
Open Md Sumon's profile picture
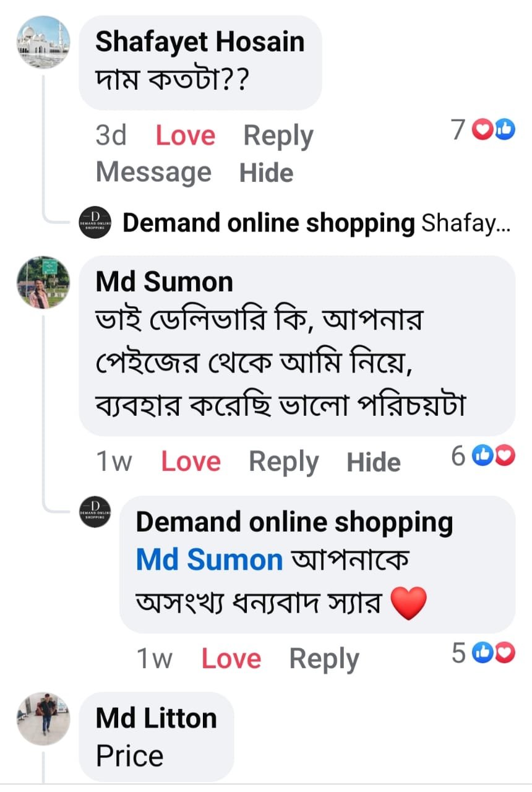coord(43,282)
